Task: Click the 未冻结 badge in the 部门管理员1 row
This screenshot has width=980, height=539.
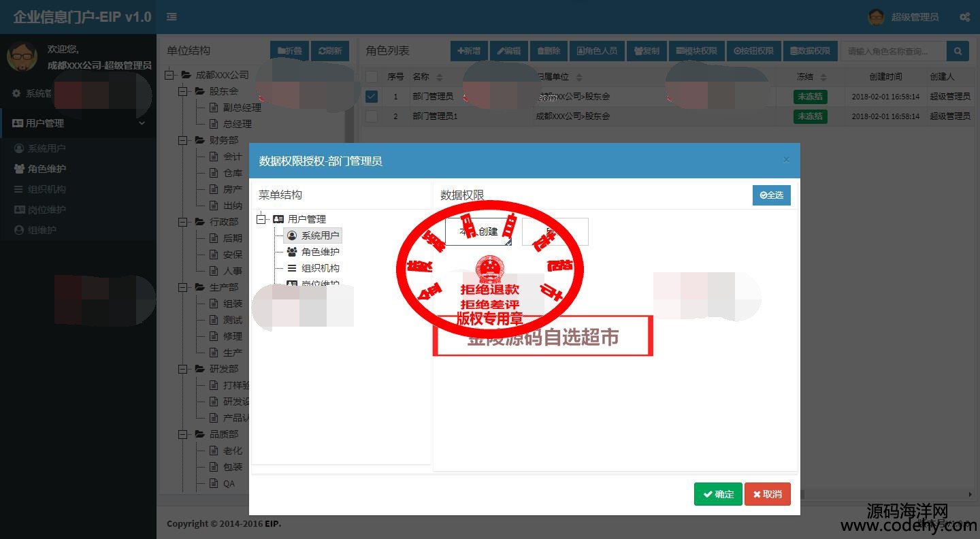Action: coord(810,116)
